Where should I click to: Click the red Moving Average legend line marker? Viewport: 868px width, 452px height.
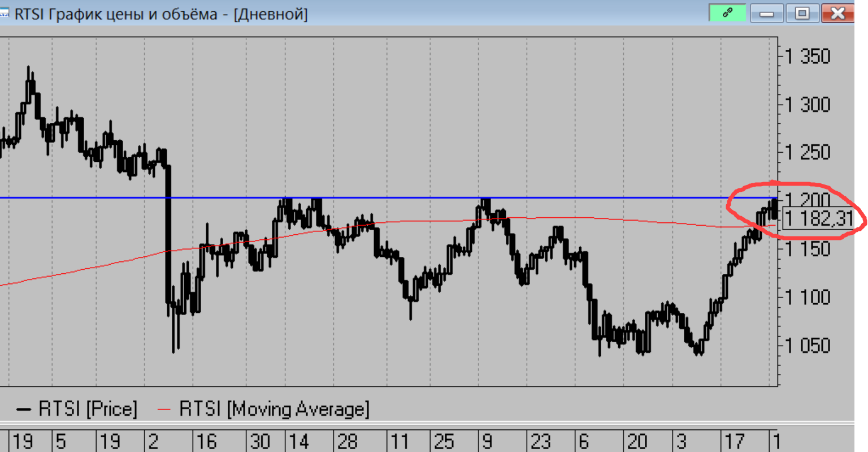(164, 409)
